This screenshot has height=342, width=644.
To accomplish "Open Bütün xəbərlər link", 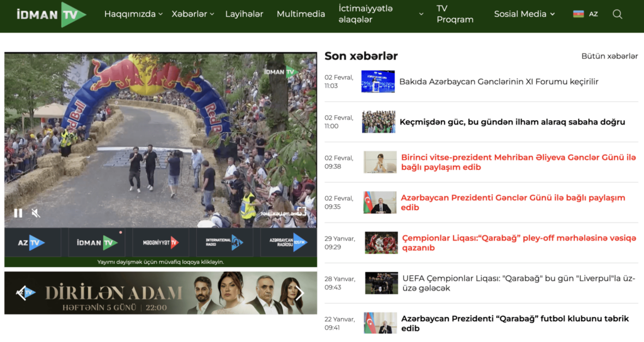I will [609, 56].
